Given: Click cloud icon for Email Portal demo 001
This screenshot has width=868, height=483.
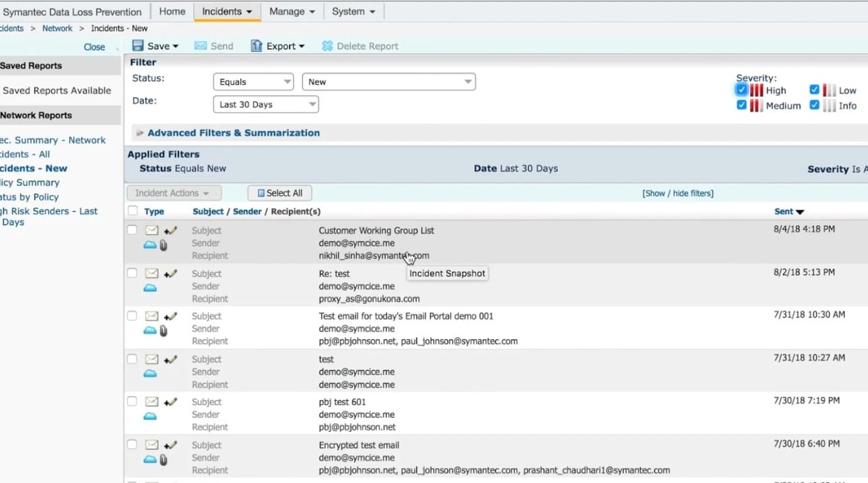Looking at the screenshot, I should click(x=150, y=330).
